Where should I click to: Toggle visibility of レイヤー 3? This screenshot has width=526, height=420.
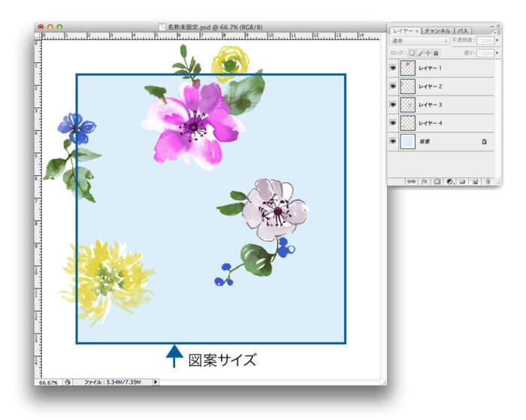[x=393, y=104]
